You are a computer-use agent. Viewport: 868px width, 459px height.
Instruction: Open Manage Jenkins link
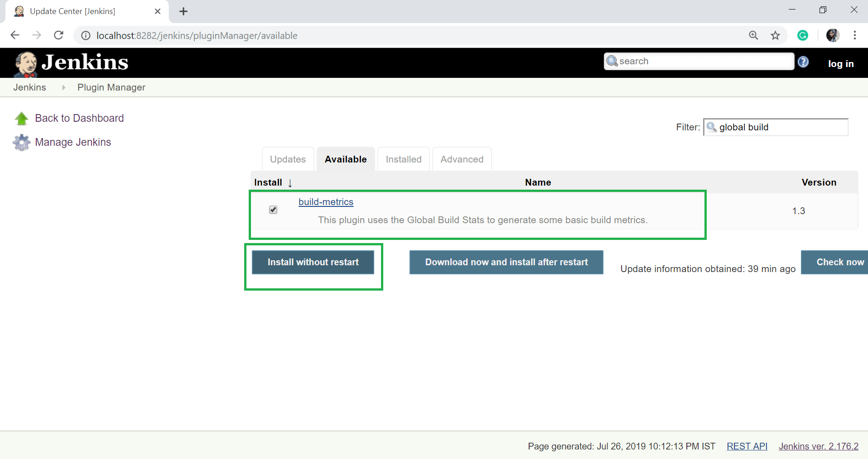click(73, 142)
